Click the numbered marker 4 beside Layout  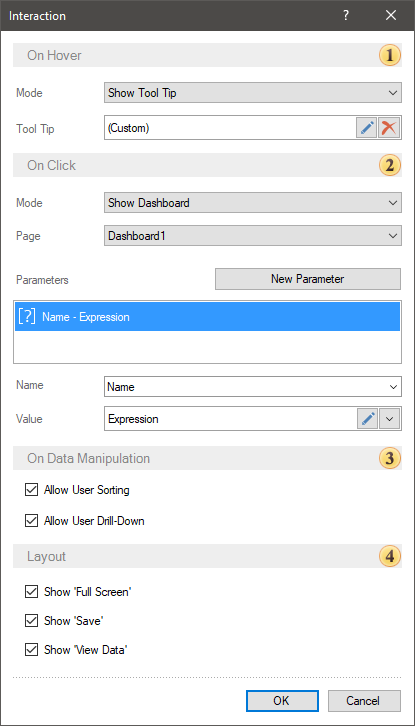[390, 556]
